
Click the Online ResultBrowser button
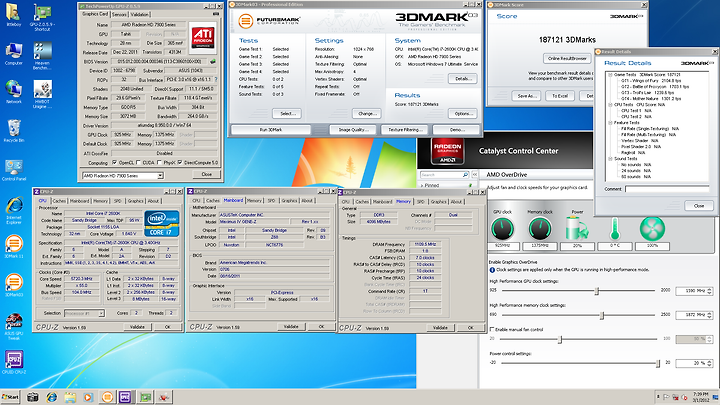click(567, 58)
